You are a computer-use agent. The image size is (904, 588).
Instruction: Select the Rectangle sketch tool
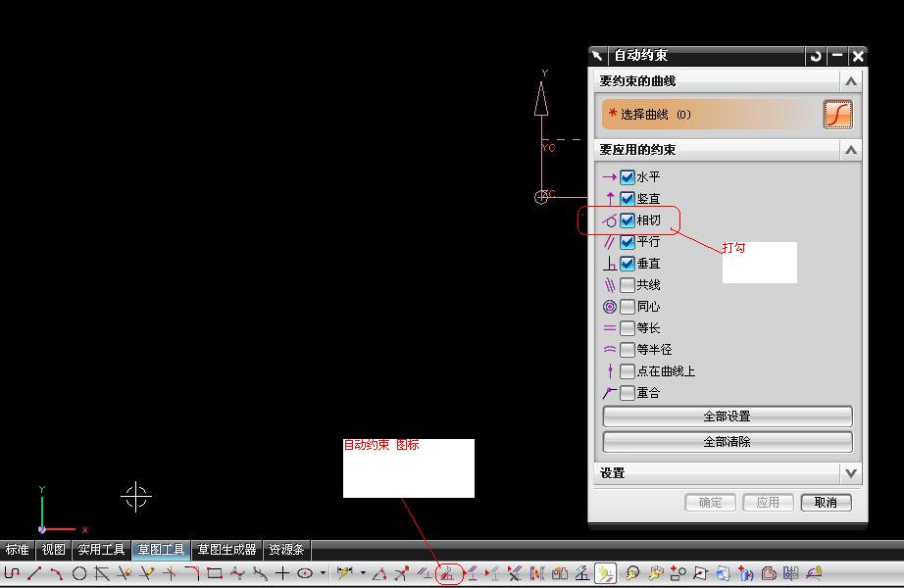[x=215, y=573]
